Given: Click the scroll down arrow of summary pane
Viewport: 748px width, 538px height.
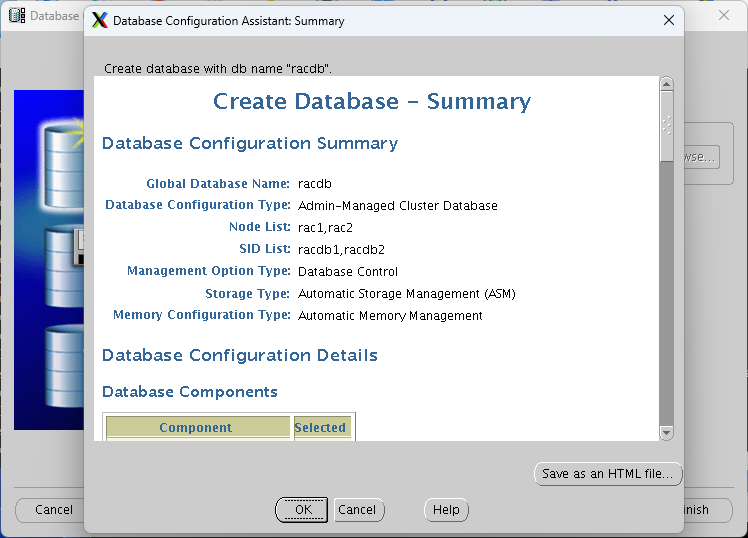Looking at the screenshot, I should coord(666,433).
